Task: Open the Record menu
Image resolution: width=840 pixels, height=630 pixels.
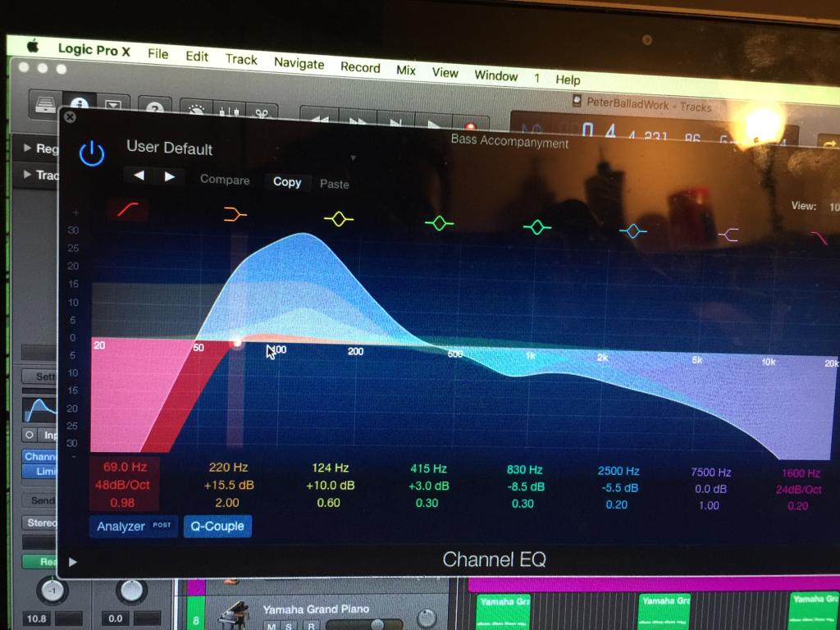Action: (361, 67)
